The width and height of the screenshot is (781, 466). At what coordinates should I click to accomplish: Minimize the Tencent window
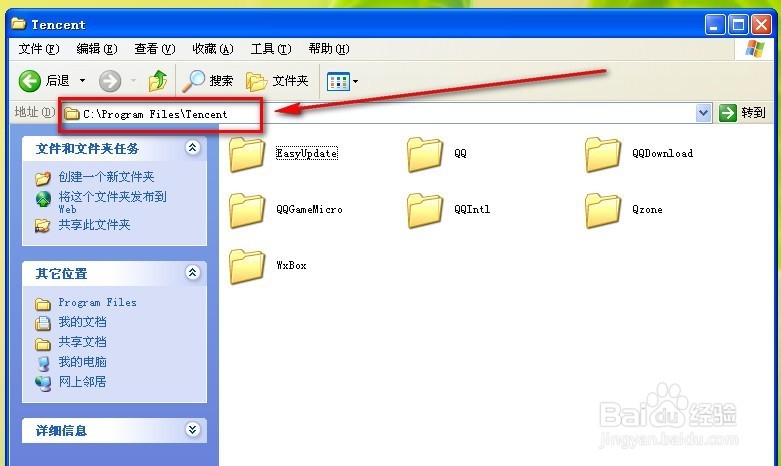pos(715,24)
